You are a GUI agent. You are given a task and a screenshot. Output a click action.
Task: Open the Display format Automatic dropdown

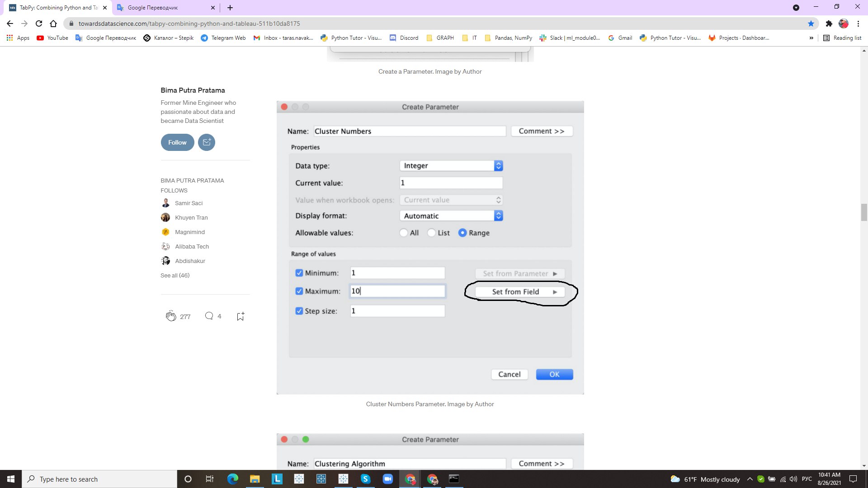pos(451,216)
